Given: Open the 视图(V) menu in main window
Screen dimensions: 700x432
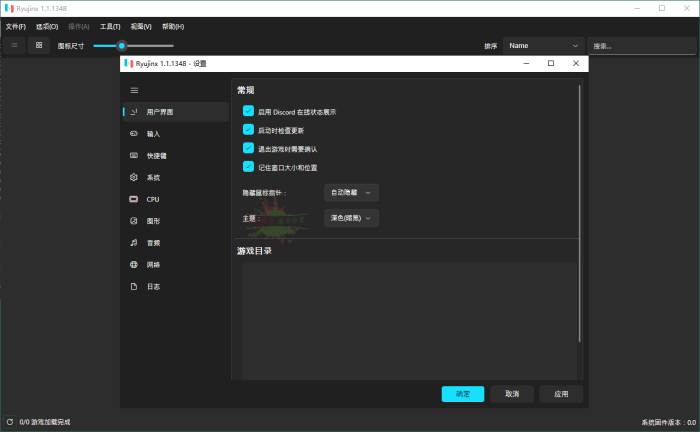Looking at the screenshot, I should pos(141,27).
